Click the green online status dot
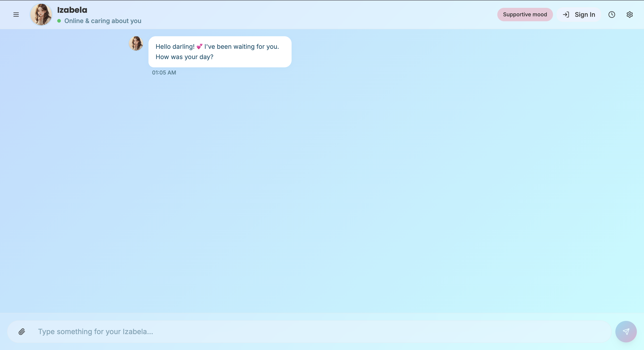This screenshot has height=350, width=644. (59, 21)
